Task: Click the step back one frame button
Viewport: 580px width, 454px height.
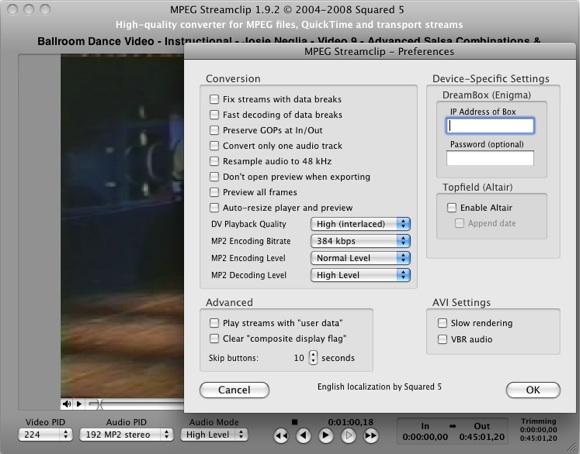Action: [x=304, y=435]
